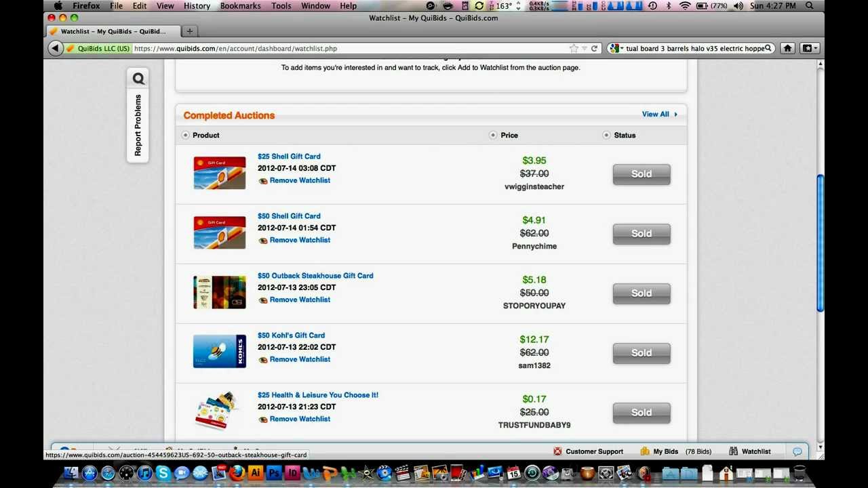The image size is (868, 488).
Task: Open InDesign from the Dock
Action: coord(292,473)
